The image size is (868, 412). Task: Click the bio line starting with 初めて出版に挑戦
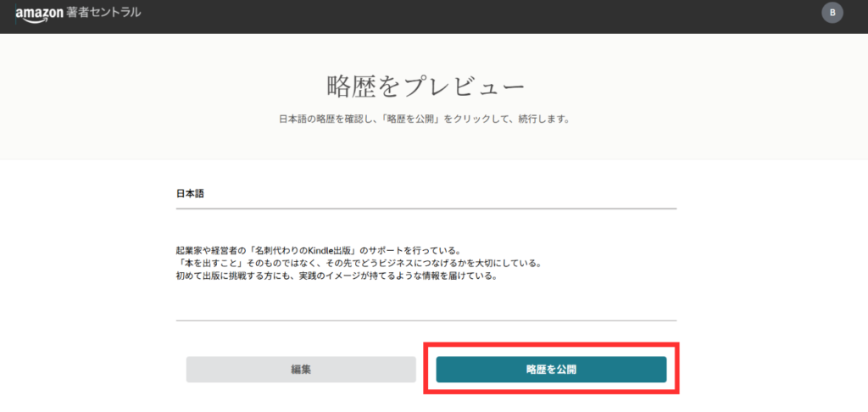[x=335, y=276]
